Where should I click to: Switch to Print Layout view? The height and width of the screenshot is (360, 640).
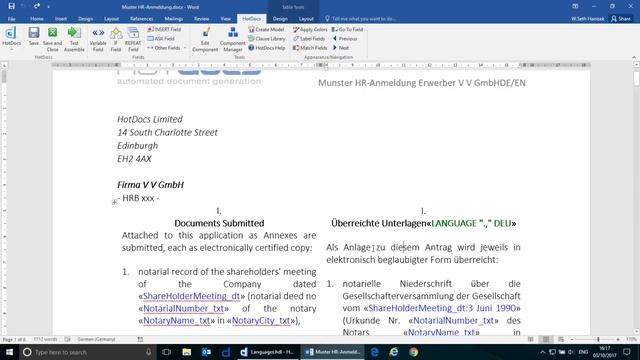[546, 340]
